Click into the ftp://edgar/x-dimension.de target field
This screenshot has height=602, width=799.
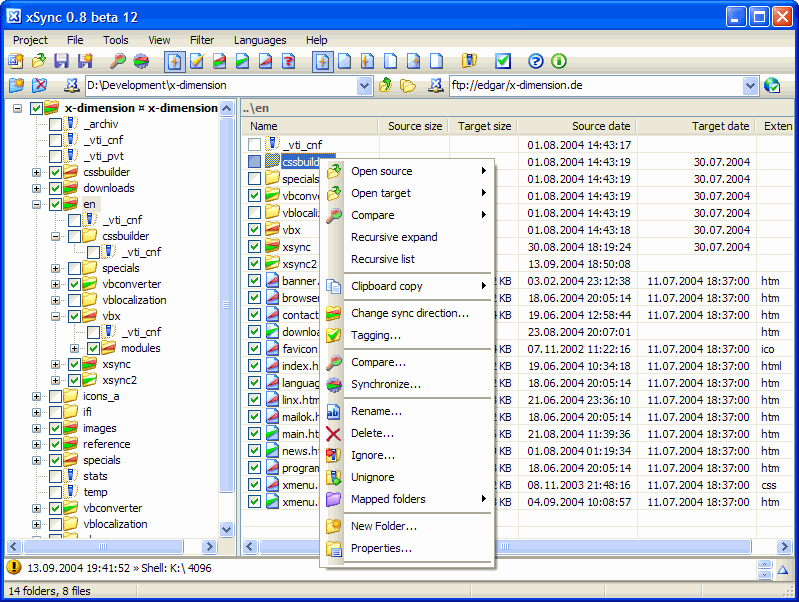(596, 85)
